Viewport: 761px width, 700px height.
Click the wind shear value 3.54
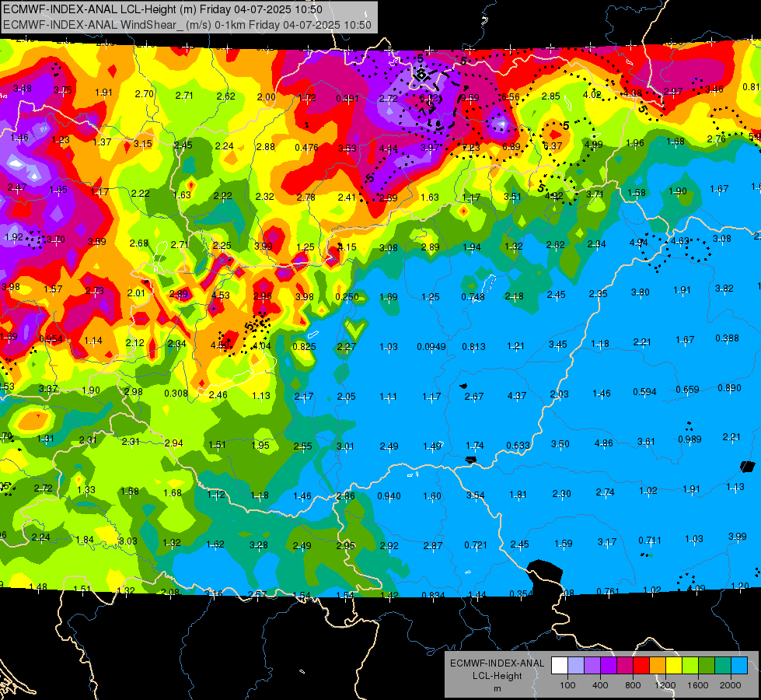point(475,495)
